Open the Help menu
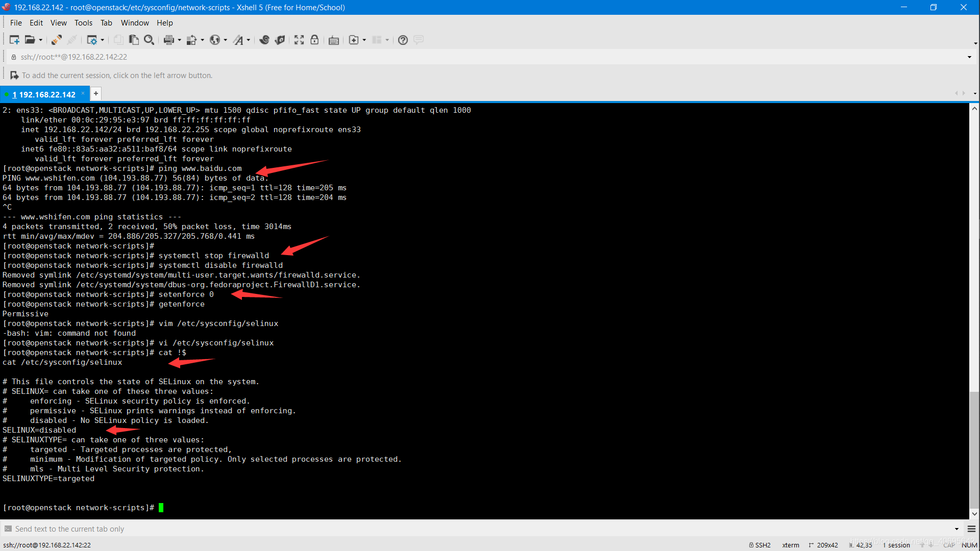Screen dimensions: 980x551 tap(164, 23)
